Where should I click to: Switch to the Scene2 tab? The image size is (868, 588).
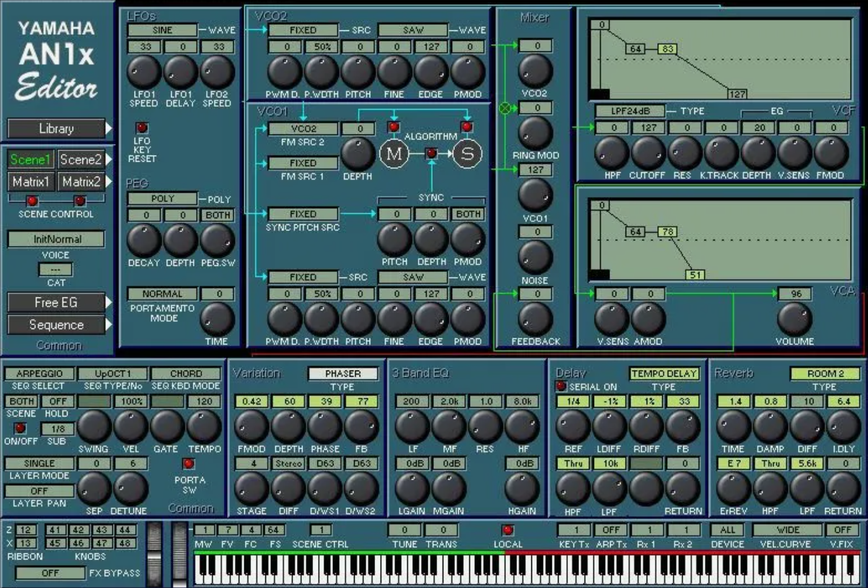click(80, 159)
